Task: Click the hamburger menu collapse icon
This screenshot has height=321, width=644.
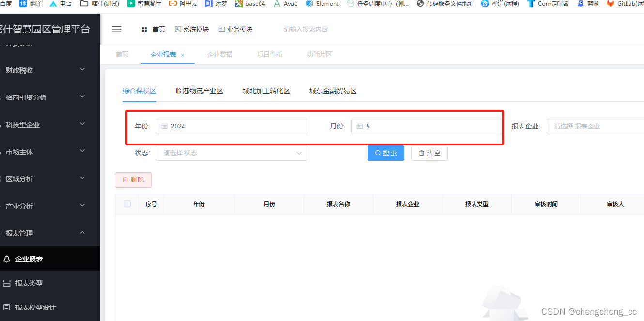Action: pos(117,29)
